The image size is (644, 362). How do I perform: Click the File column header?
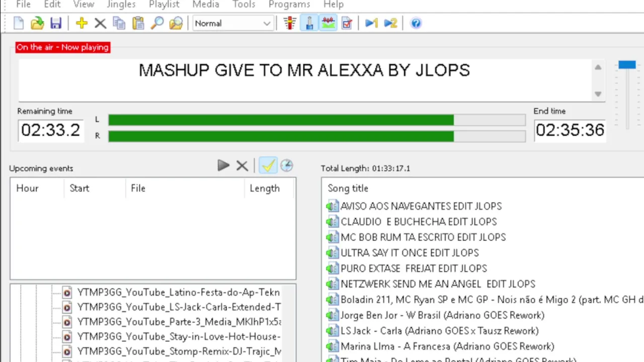(x=138, y=188)
